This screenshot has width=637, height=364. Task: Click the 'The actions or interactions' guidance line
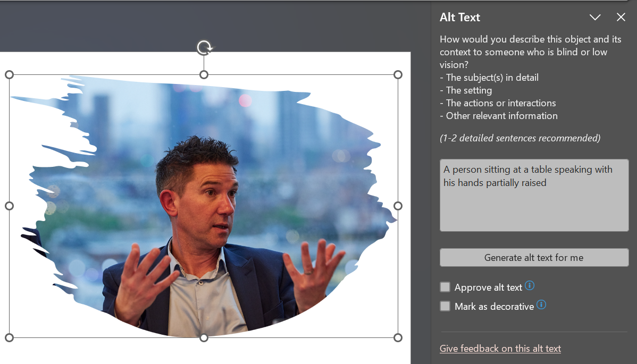pos(498,103)
